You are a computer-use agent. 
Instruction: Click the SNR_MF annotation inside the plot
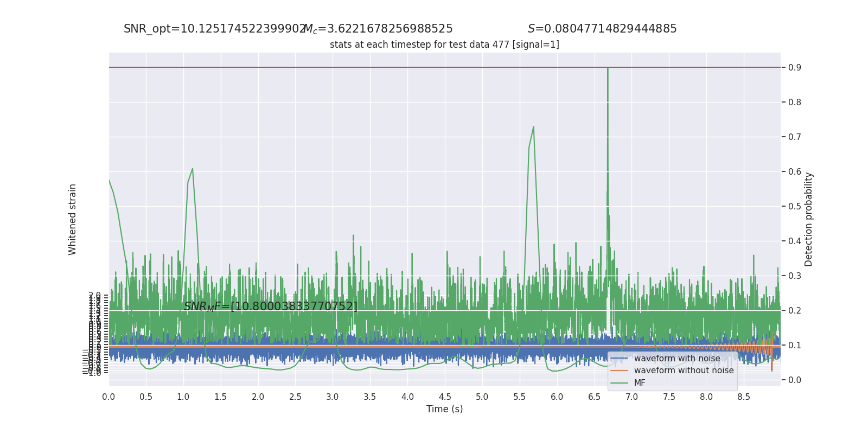click(271, 307)
